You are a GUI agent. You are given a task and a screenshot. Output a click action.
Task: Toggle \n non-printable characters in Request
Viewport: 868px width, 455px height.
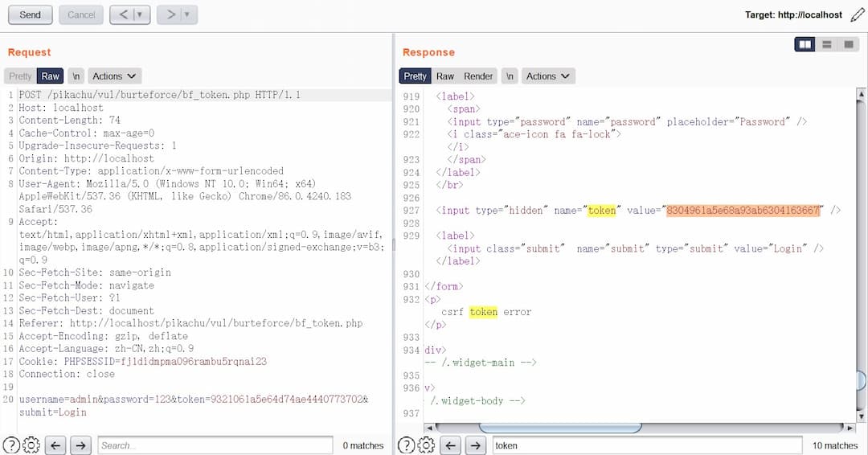[x=76, y=76]
